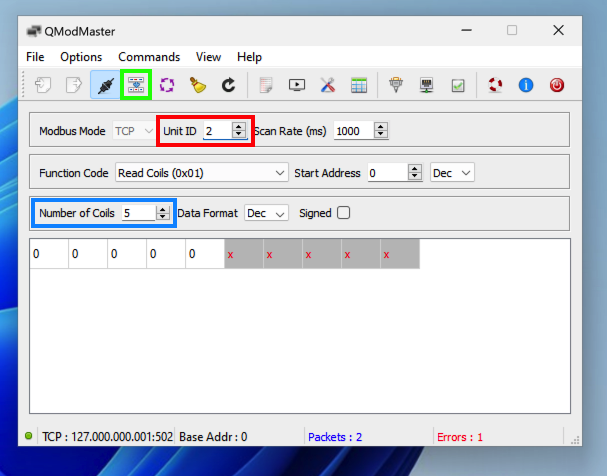Click the Read/Write request icon
The width and height of the screenshot is (607, 476).
point(136,85)
